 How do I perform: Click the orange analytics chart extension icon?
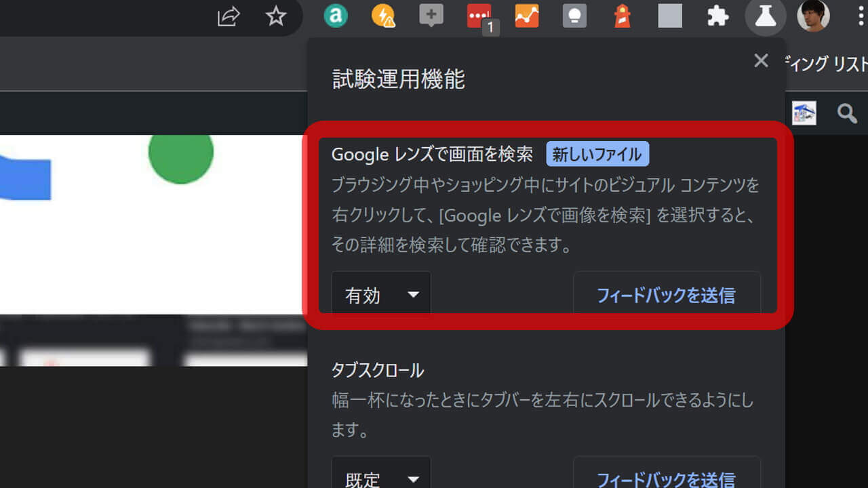[526, 16]
